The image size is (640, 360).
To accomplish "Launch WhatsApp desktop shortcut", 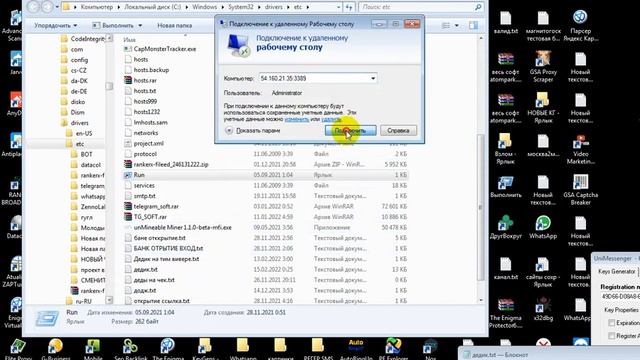I will 543,227.
